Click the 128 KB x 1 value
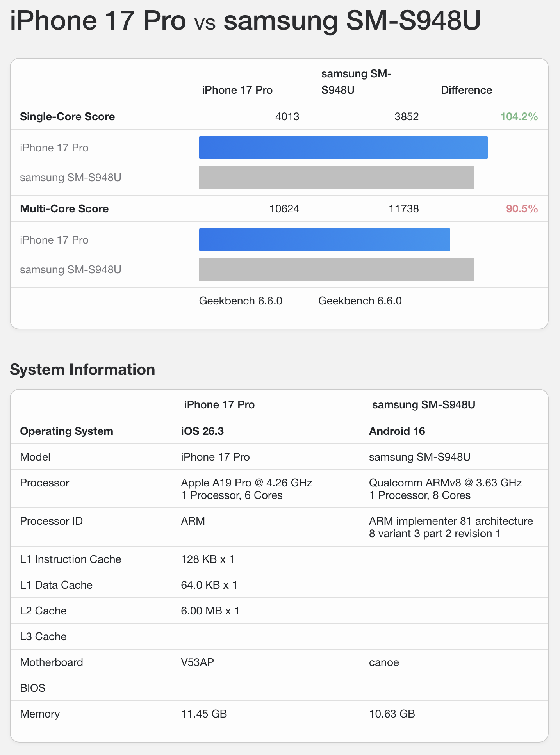Image resolution: width=560 pixels, height=755 pixels. coord(207,559)
